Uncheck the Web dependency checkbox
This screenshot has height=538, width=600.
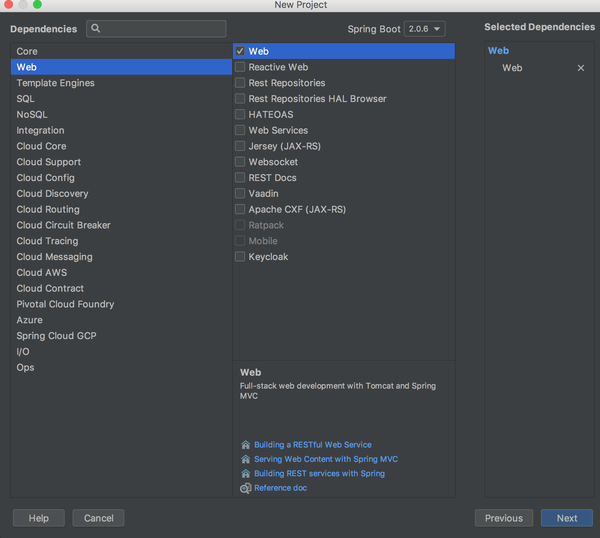[240, 51]
